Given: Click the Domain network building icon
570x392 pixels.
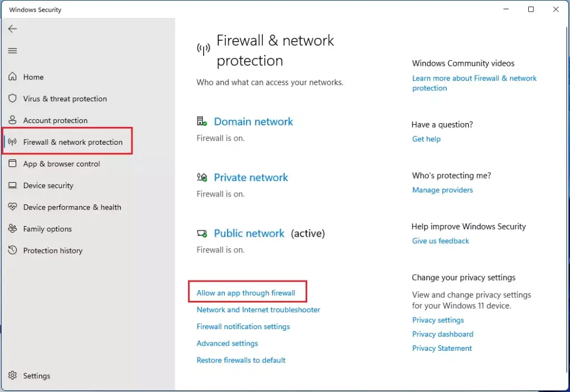Looking at the screenshot, I should [202, 121].
